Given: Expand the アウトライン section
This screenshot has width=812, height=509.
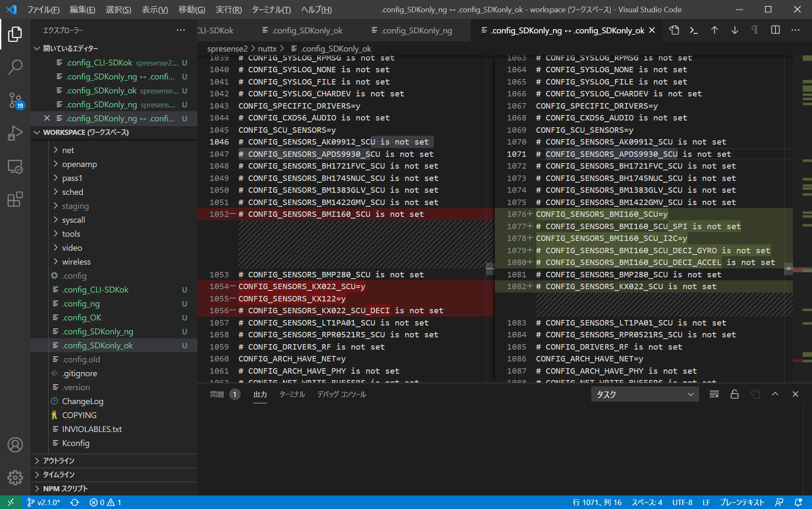Looking at the screenshot, I should pos(58,460).
